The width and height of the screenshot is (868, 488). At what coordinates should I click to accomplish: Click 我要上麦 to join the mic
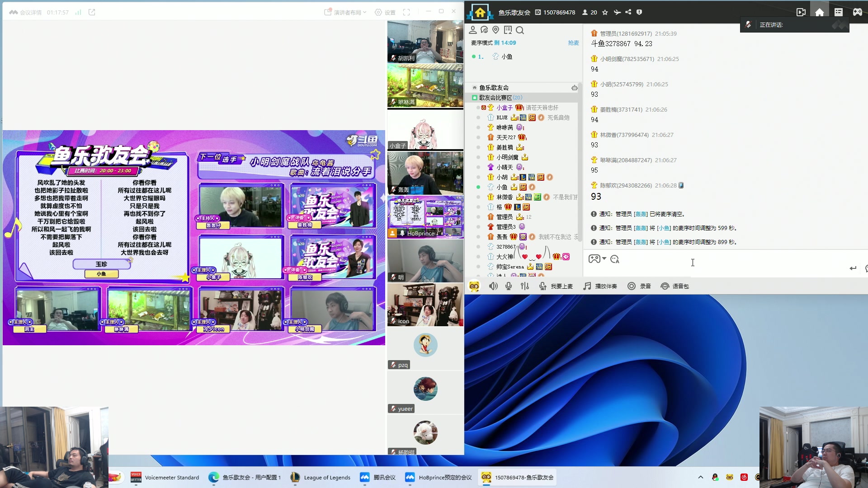click(556, 286)
